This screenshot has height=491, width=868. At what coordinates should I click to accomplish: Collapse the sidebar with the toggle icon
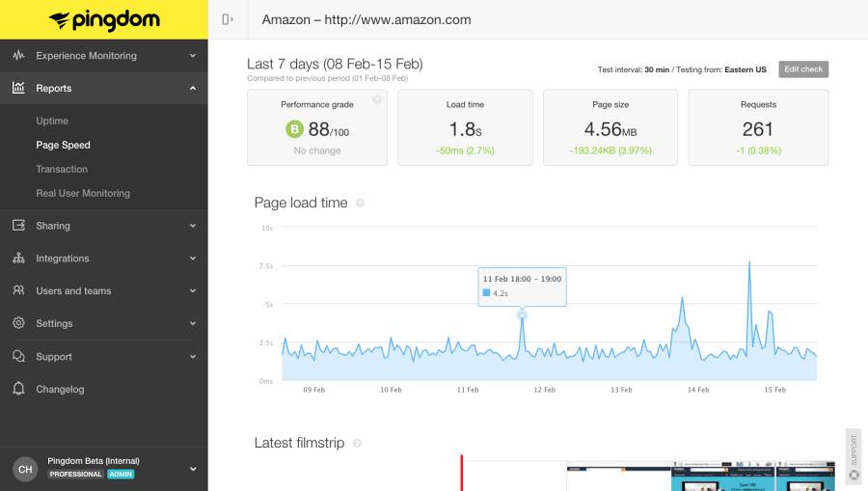pyautogui.click(x=228, y=19)
